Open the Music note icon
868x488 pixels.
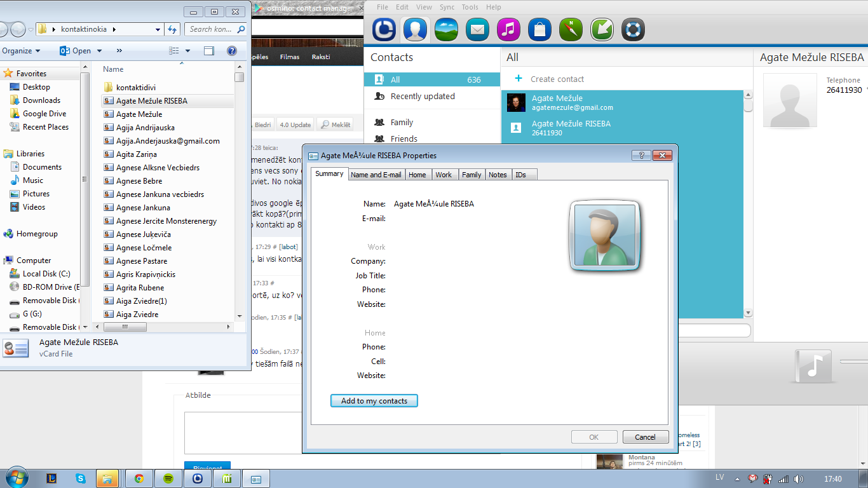point(508,29)
